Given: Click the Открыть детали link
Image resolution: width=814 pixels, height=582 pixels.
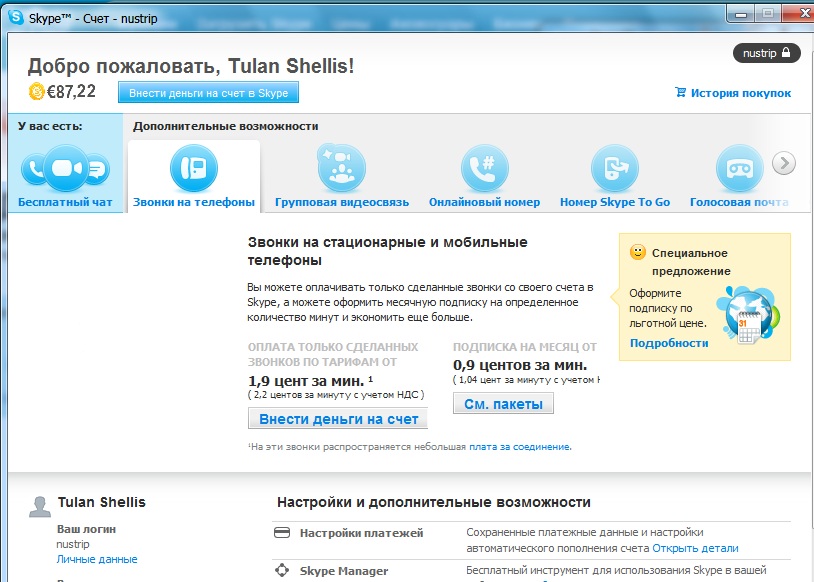Looking at the screenshot, I should tap(695, 548).
